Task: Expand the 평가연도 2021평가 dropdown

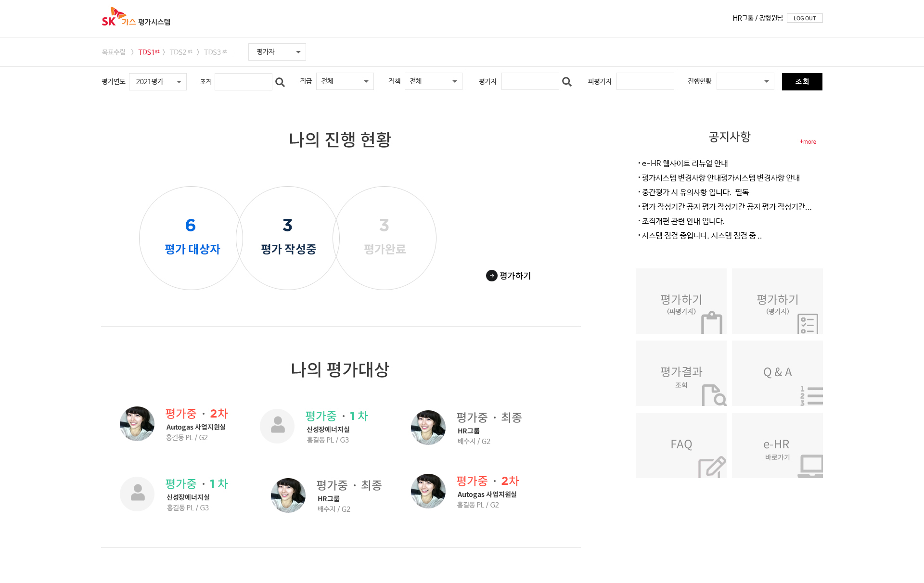Action: pyautogui.click(x=158, y=82)
